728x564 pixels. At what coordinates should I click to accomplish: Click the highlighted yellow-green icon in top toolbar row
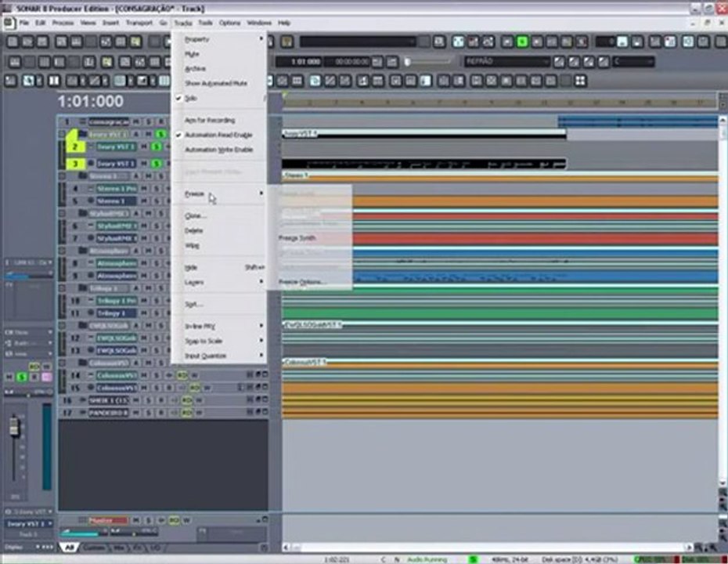coord(135,42)
